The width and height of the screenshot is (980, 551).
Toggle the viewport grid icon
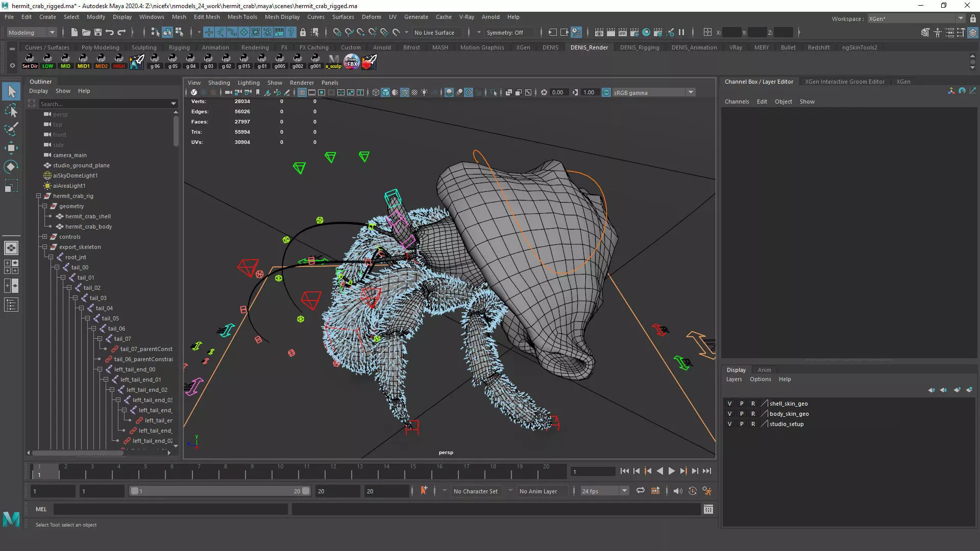click(302, 92)
